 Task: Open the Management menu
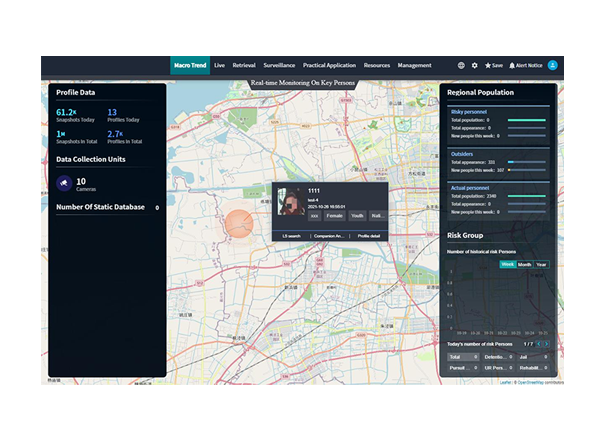[x=414, y=65]
